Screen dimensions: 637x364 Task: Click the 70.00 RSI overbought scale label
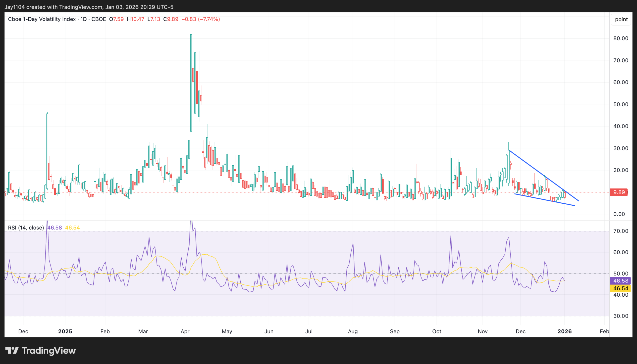coord(621,231)
